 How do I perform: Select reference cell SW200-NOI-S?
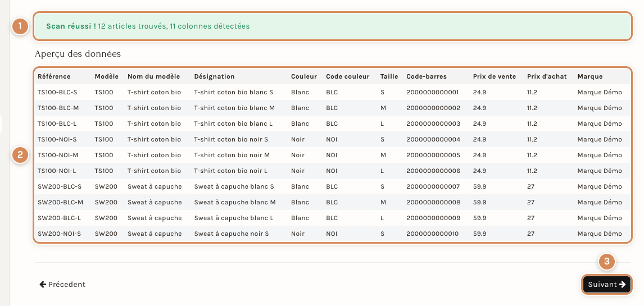(x=59, y=234)
